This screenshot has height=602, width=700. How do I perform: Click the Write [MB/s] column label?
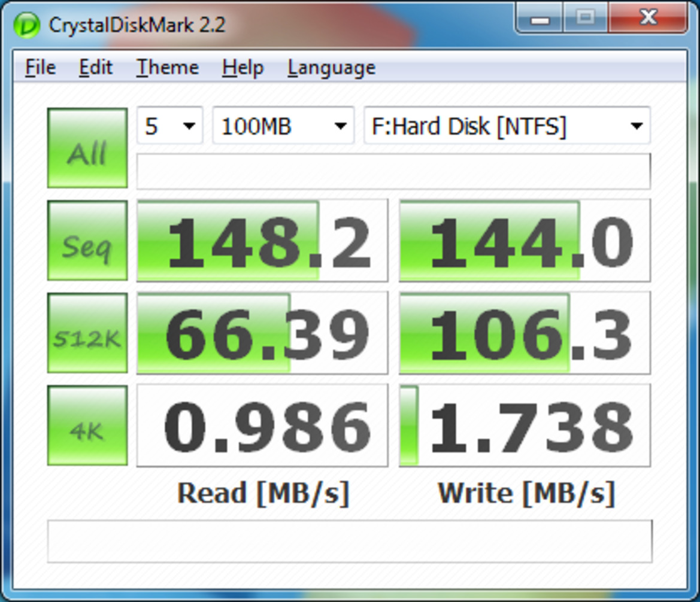point(526,494)
